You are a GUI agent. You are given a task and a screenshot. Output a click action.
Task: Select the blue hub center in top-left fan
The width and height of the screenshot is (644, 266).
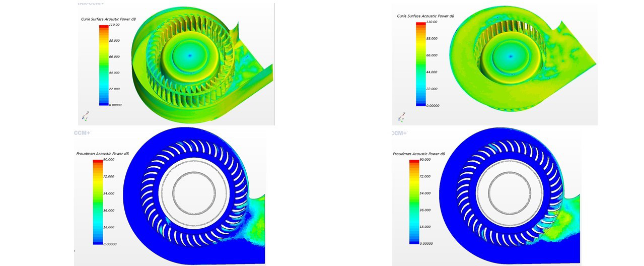click(x=190, y=55)
